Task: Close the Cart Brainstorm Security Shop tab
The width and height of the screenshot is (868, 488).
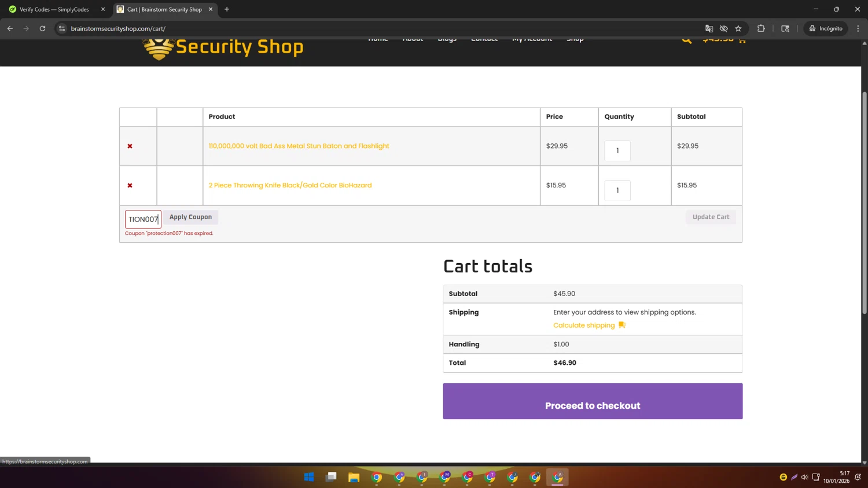Action: click(211, 9)
